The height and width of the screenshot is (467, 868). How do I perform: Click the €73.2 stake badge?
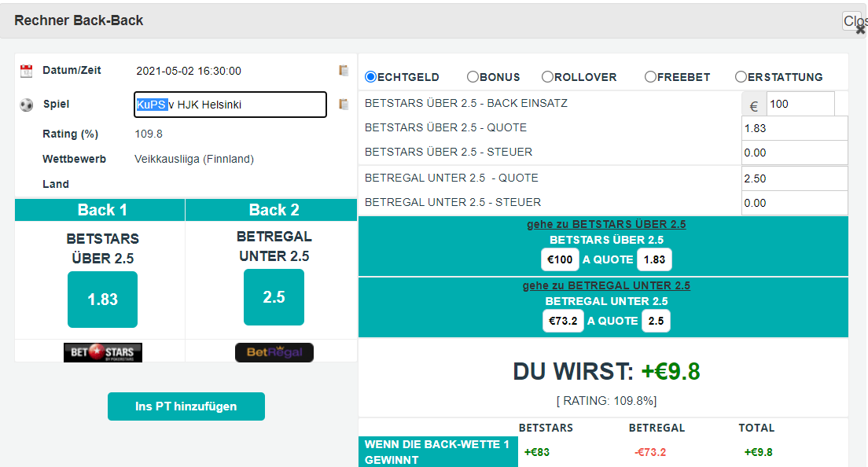(x=563, y=321)
